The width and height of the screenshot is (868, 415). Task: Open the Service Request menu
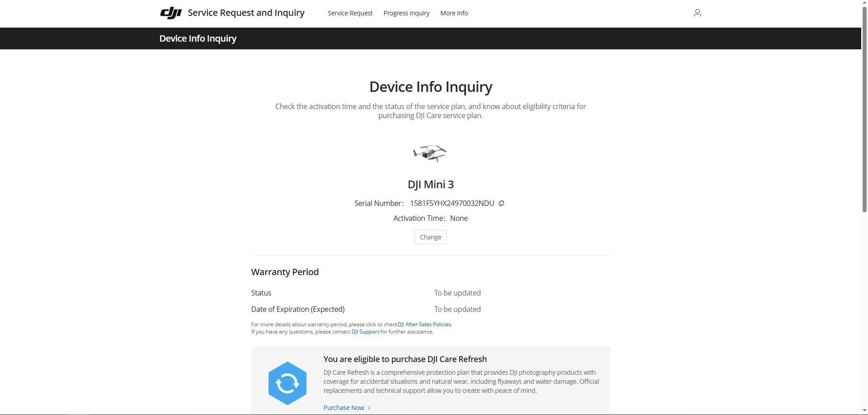(x=350, y=13)
